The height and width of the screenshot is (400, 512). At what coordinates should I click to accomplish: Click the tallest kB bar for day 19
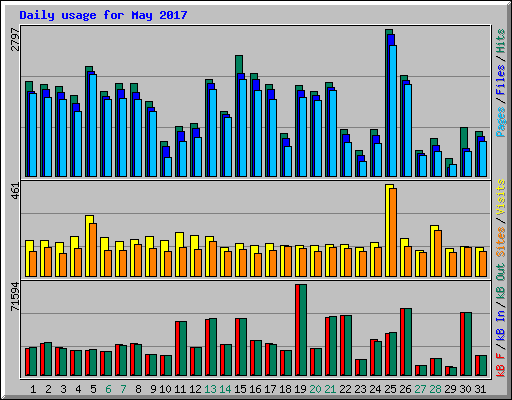pyautogui.click(x=303, y=330)
